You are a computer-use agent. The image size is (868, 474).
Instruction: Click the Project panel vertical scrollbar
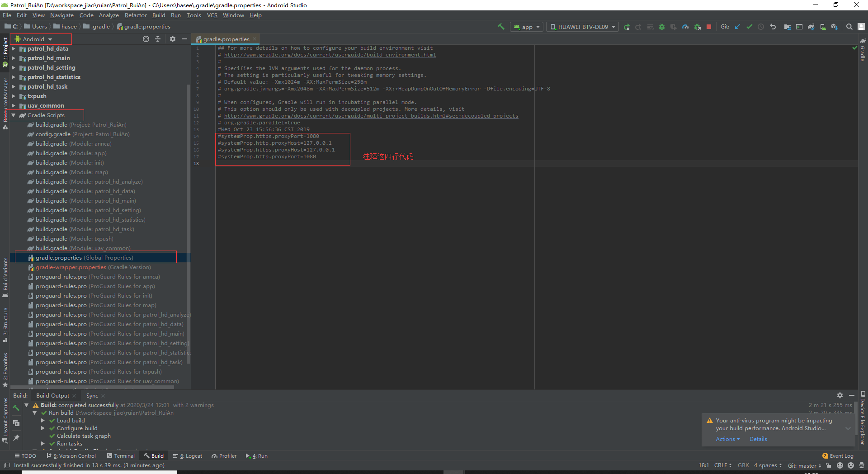tap(189, 224)
